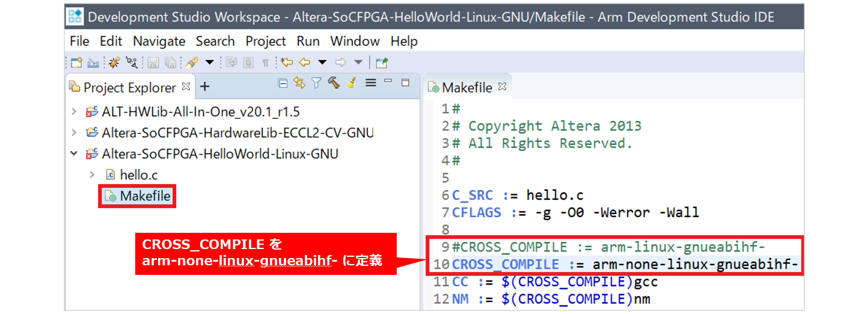Open Project Explorer view menu icon
868x314 pixels.
370,82
